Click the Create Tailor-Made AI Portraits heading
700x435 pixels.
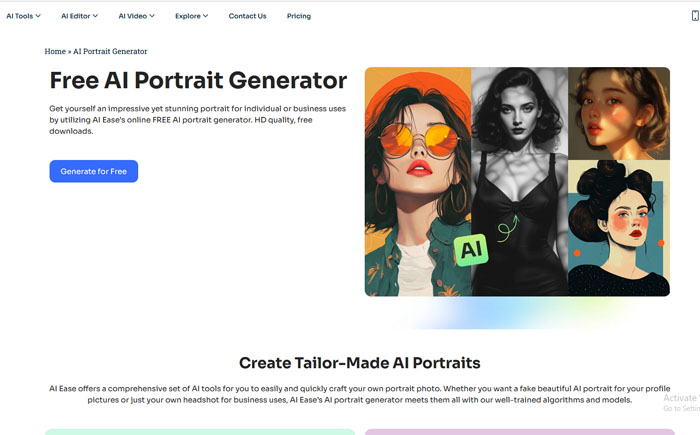(360, 363)
